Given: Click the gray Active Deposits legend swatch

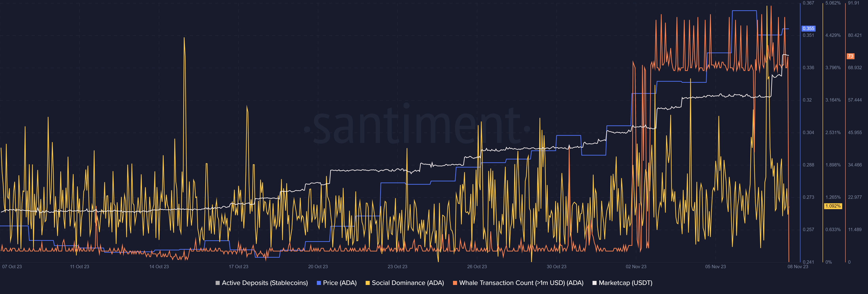Looking at the screenshot, I should (218, 283).
